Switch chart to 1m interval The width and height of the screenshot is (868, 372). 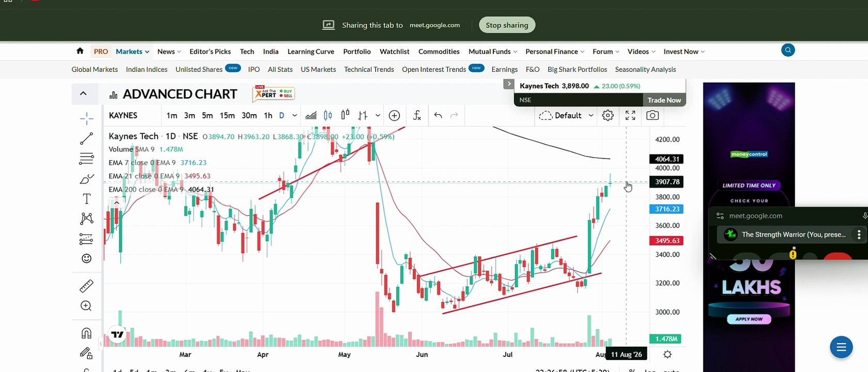point(172,115)
